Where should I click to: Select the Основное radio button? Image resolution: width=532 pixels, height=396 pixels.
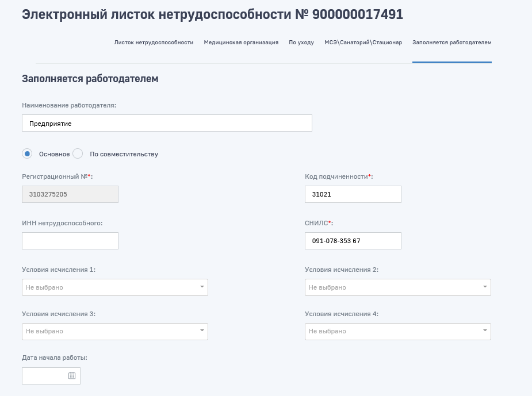(27, 153)
